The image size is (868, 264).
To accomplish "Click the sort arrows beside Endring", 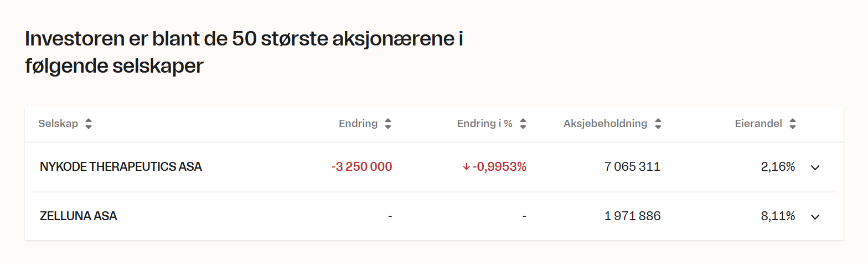I will coord(388,124).
